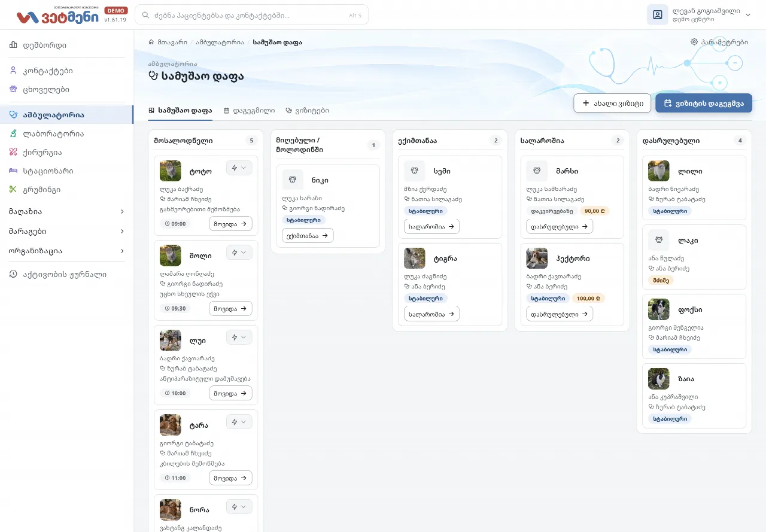Viewport: 766px width, 532px height.
Task: Switch to the დაგეგმილი tab
Action: click(x=249, y=111)
